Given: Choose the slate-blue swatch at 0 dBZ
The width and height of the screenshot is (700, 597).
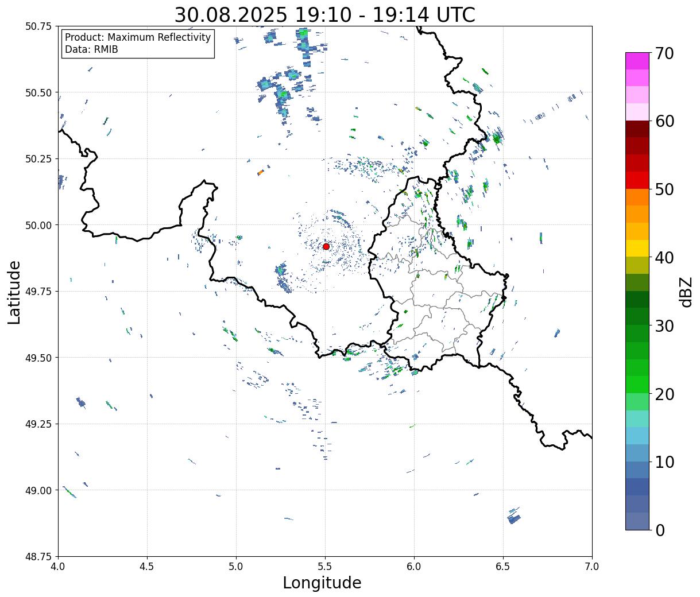Looking at the screenshot, I should point(637,521).
